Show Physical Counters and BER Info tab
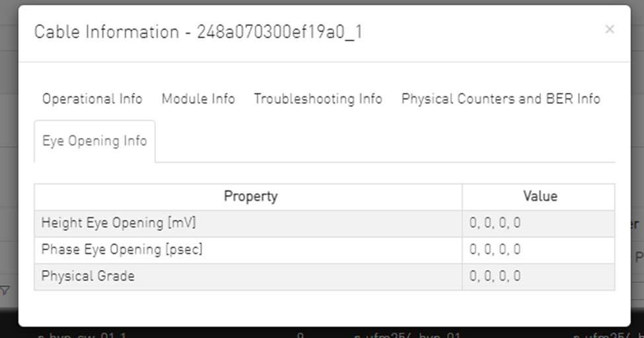This screenshot has width=644, height=338. (501, 99)
